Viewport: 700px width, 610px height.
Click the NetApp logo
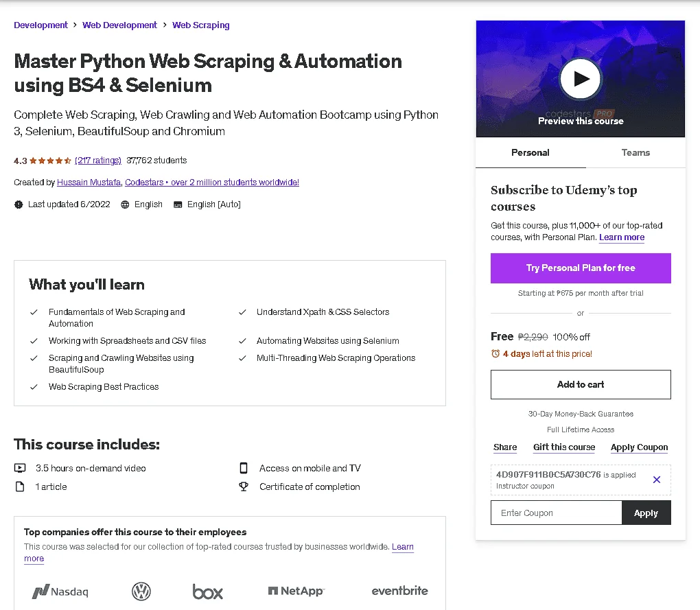click(x=296, y=591)
